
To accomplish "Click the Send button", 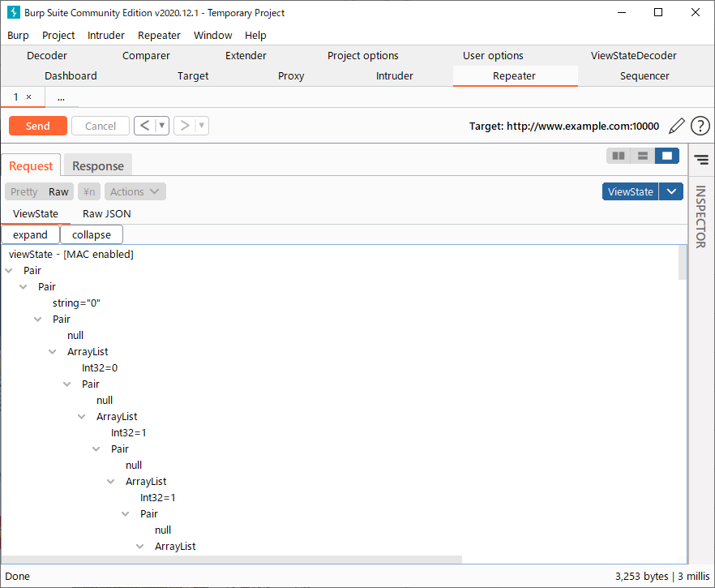I will point(38,126).
